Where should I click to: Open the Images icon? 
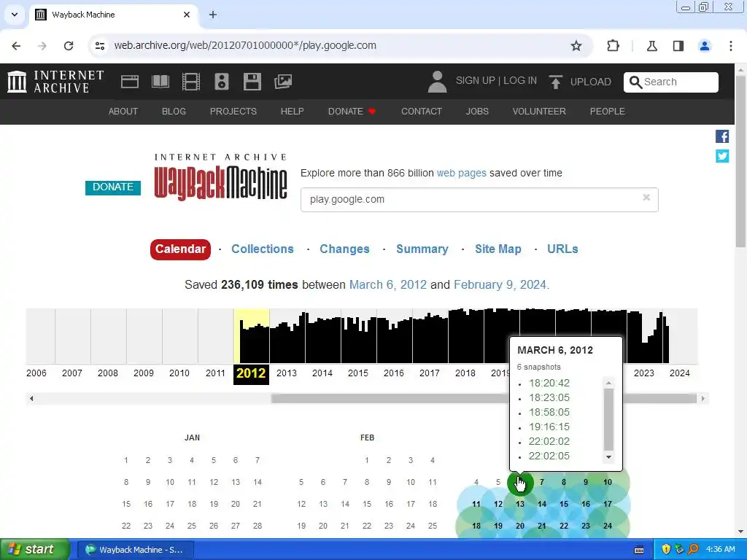(283, 82)
